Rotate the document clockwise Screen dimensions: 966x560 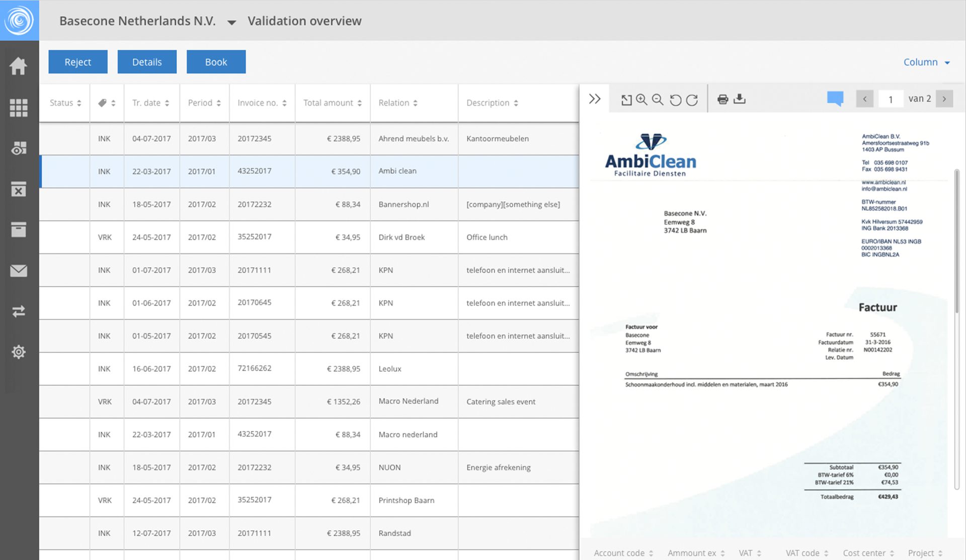point(692,100)
